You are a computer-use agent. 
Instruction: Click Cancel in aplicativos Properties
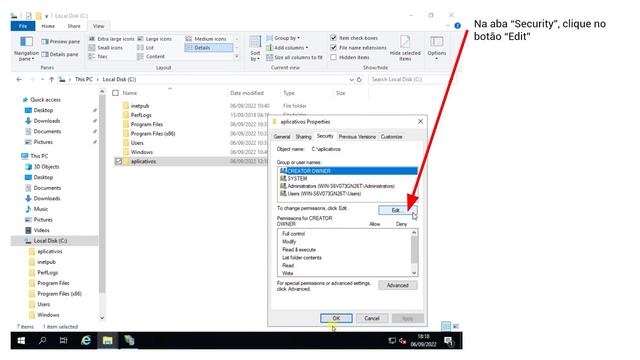coord(372,318)
